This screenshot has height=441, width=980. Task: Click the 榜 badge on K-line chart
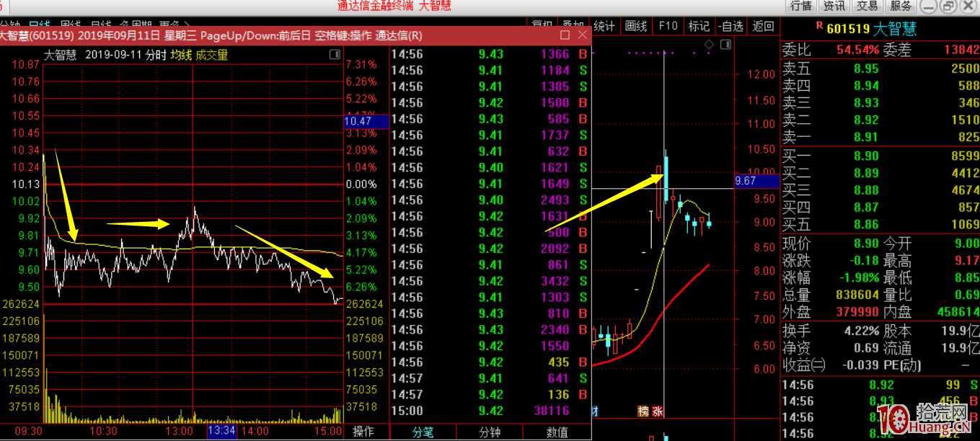643,411
